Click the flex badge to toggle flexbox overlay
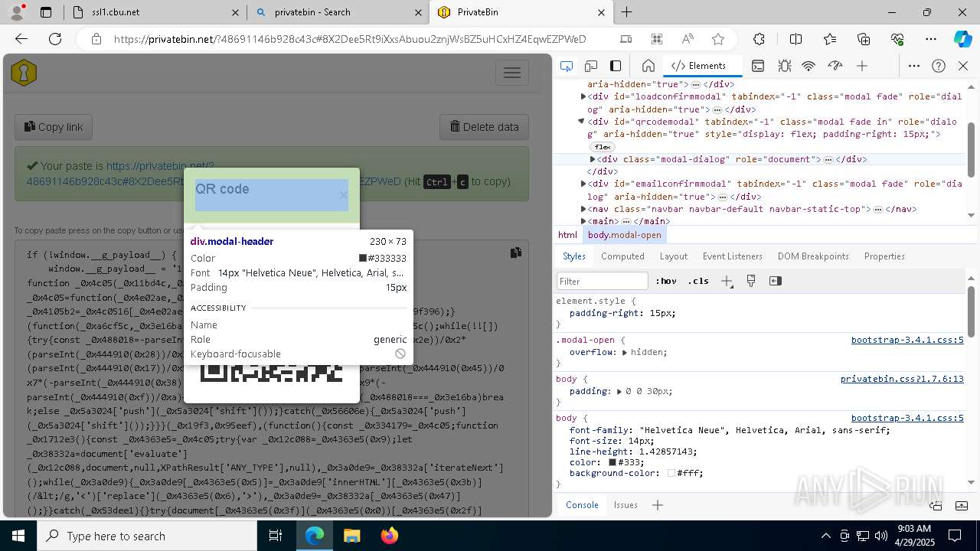 (x=603, y=147)
